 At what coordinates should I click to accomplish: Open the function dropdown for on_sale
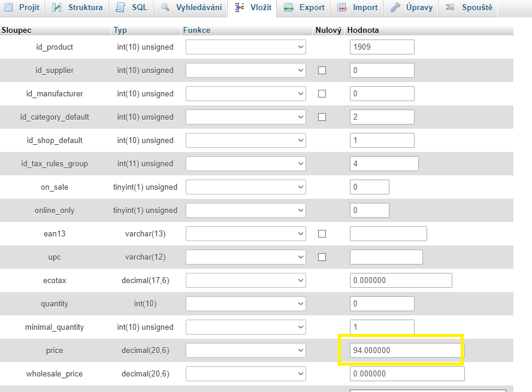coord(246,187)
